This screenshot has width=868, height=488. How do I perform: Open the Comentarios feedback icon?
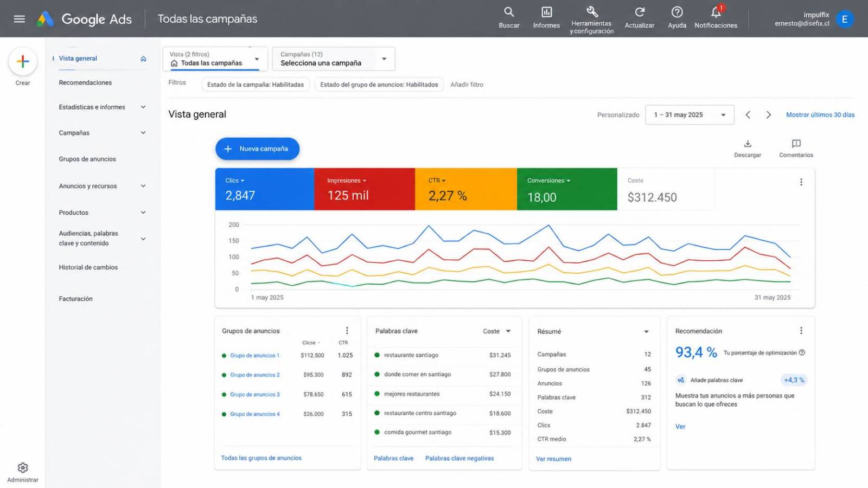[x=796, y=144]
